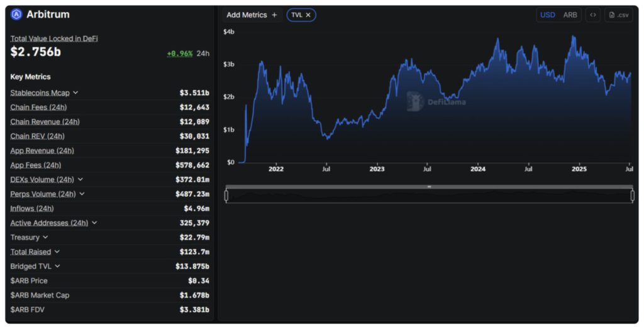The width and height of the screenshot is (644, 327).
Task: Expand the Stablecoins Mcap row
Action: point(75,93)
